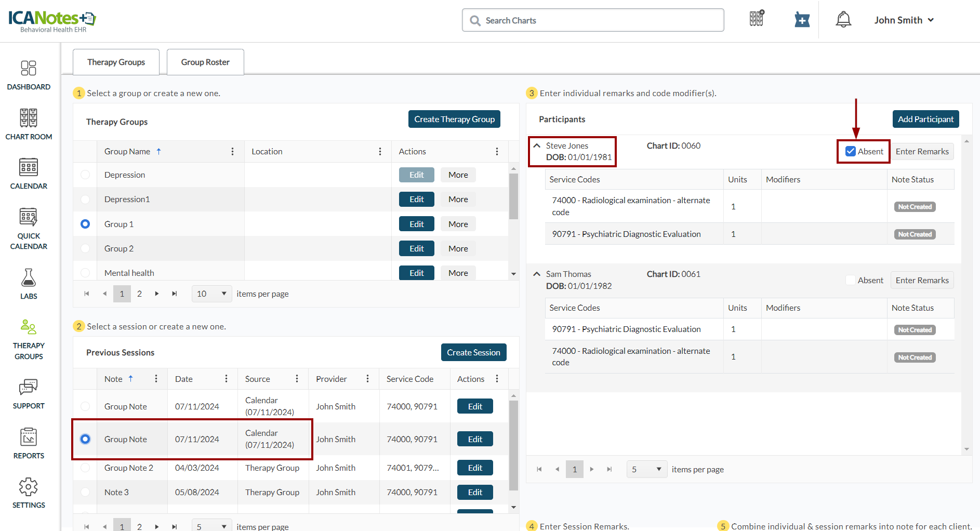Mark Sam Thomas as Absent
The image size is (980, 531).
click(851, 281)
